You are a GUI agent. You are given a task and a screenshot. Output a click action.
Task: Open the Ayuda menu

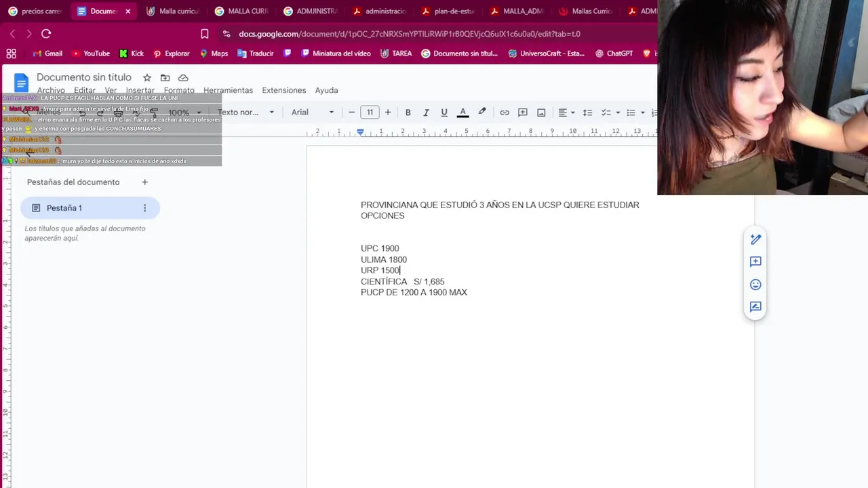tap(326, 90)
